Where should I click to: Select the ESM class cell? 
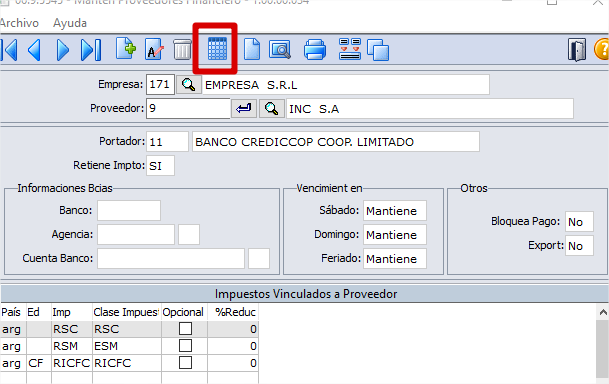click(127, 346)
